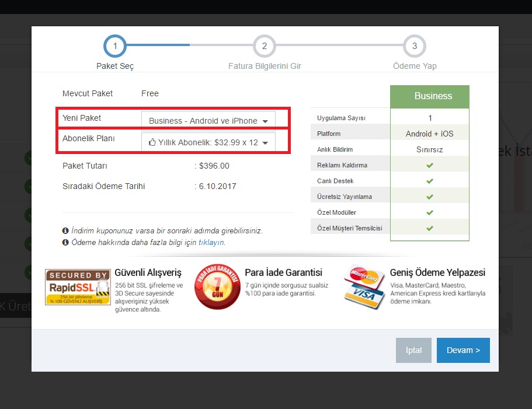The image size is (532, 409).
Task: Click the green checkmark beside Reklamı Kaldırma
Action: pos(430,165)
